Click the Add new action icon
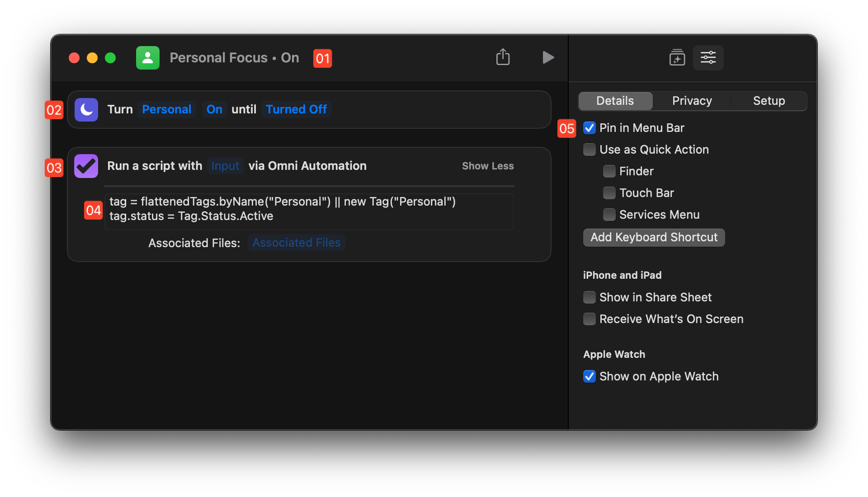 (x=677, y=57)
